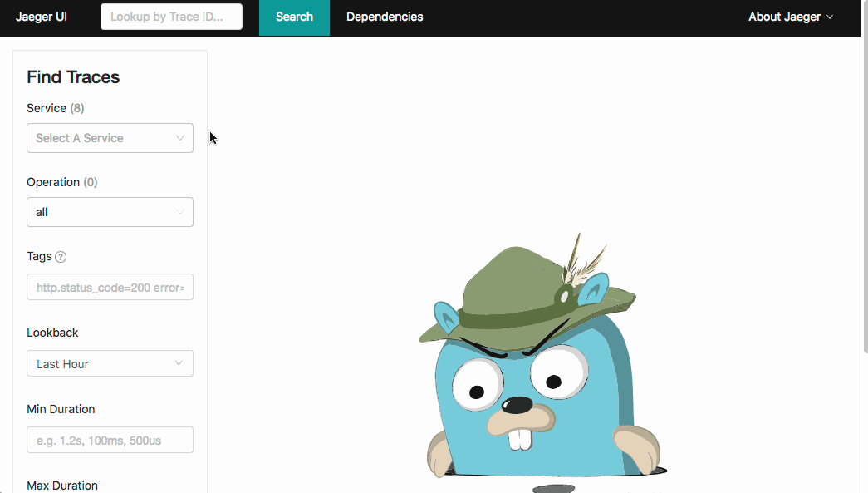Open the Search tab
Viewport: 868px width, 493px height.
pos(295,17)
